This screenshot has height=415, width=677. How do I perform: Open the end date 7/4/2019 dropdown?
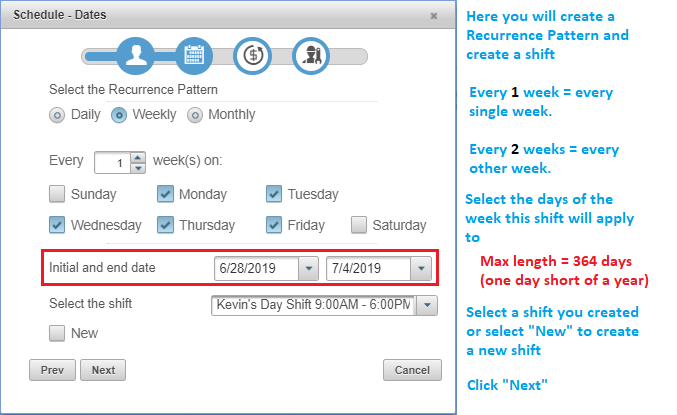[x=421, y=268]
